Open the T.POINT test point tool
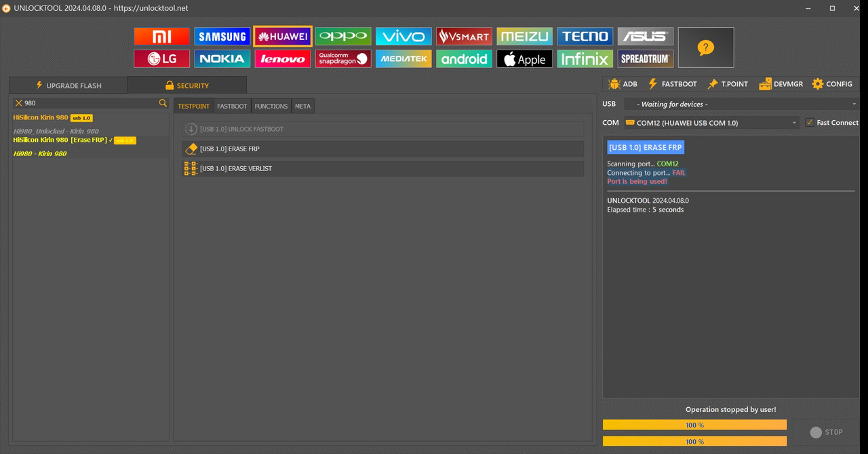This screenshot has width=868, height=454. tap(727, 84)
